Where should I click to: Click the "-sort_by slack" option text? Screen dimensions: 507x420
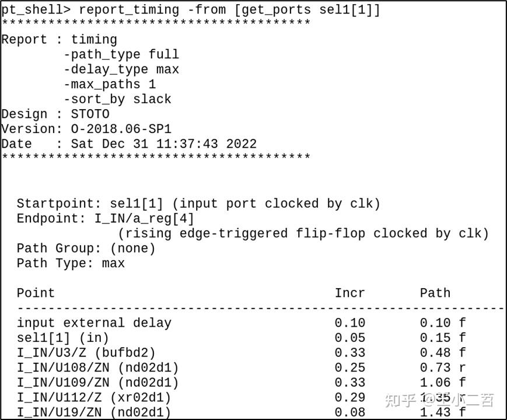coord(117,99)
